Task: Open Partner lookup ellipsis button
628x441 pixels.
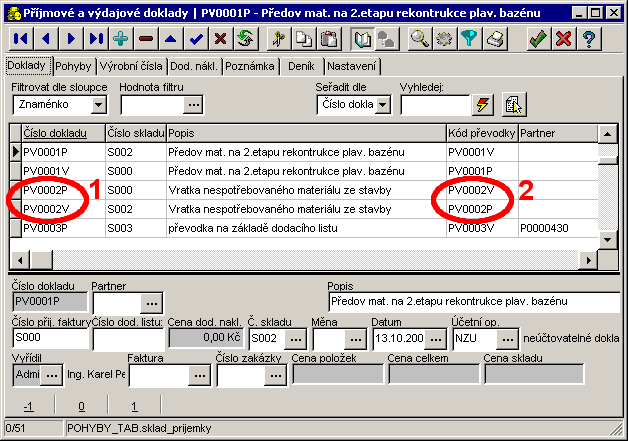Action: point(151,300)
